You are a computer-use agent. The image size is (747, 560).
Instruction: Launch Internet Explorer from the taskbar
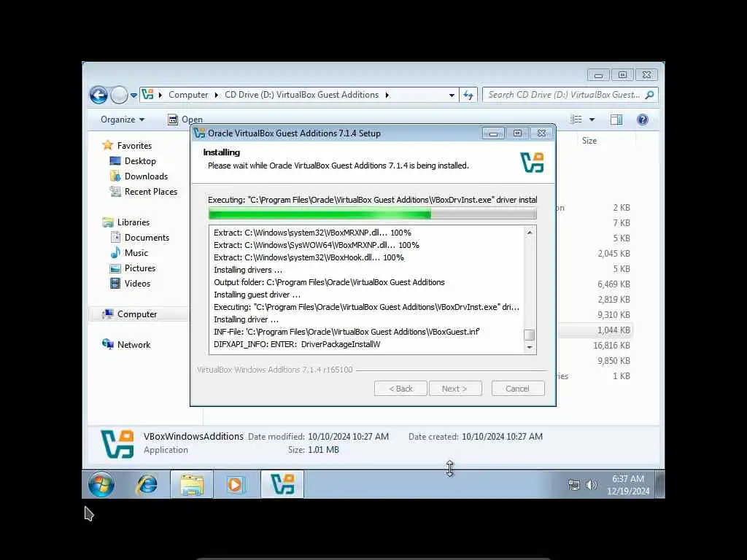147,485
